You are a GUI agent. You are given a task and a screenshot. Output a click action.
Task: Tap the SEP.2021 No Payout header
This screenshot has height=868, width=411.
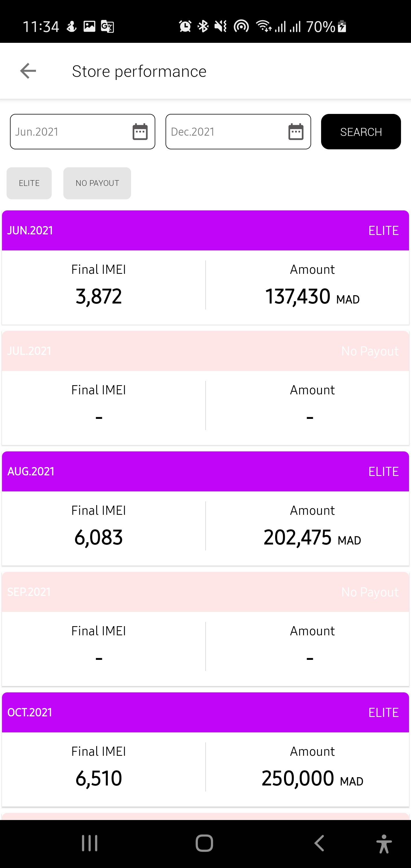pos(205,592)
